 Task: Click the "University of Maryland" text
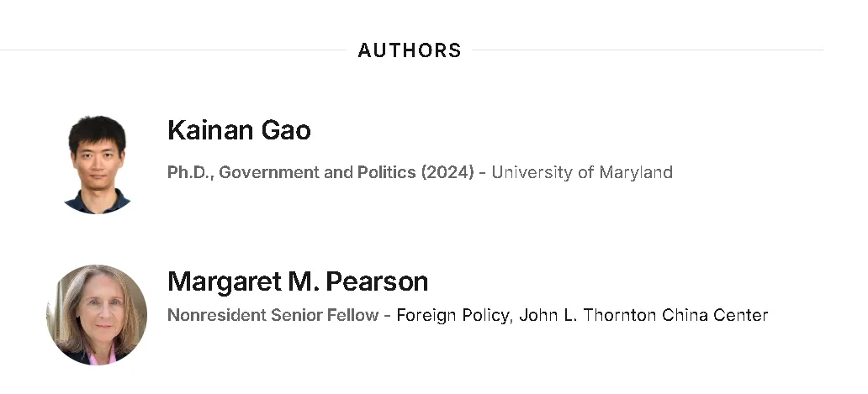[582, 173]
